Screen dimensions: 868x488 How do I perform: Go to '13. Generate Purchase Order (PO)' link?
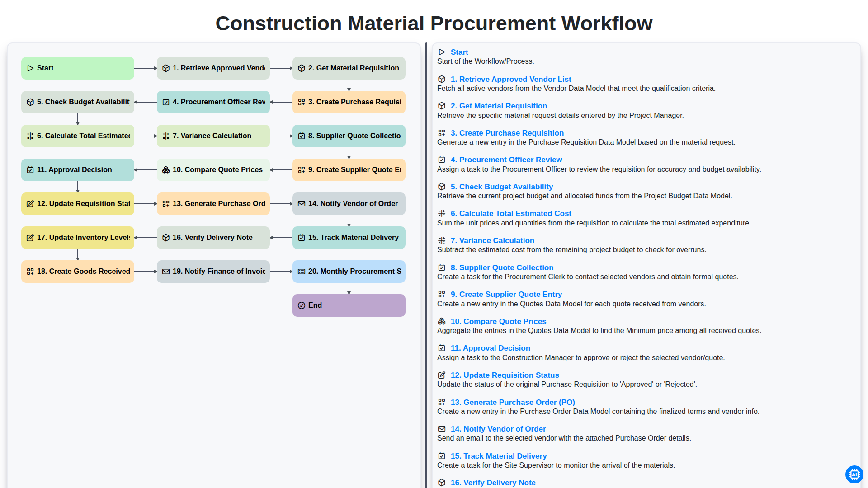(513, 402)
